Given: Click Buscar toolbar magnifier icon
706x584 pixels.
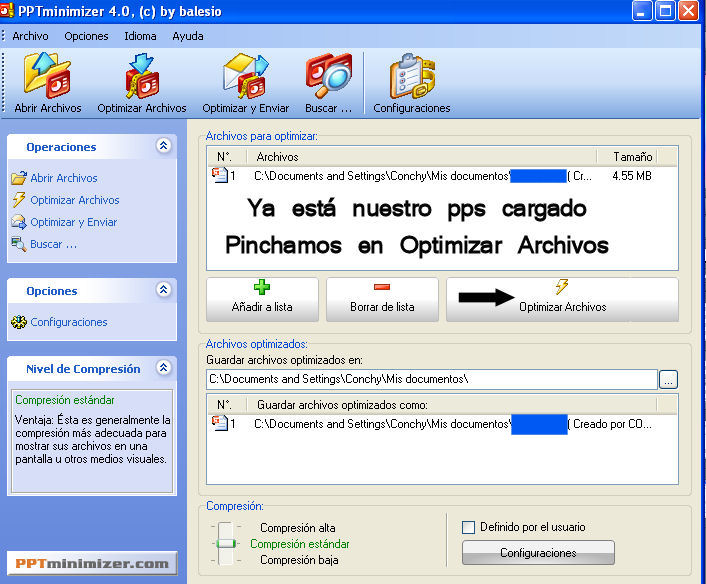Looking at the screenshot, I should pos(328,76).
